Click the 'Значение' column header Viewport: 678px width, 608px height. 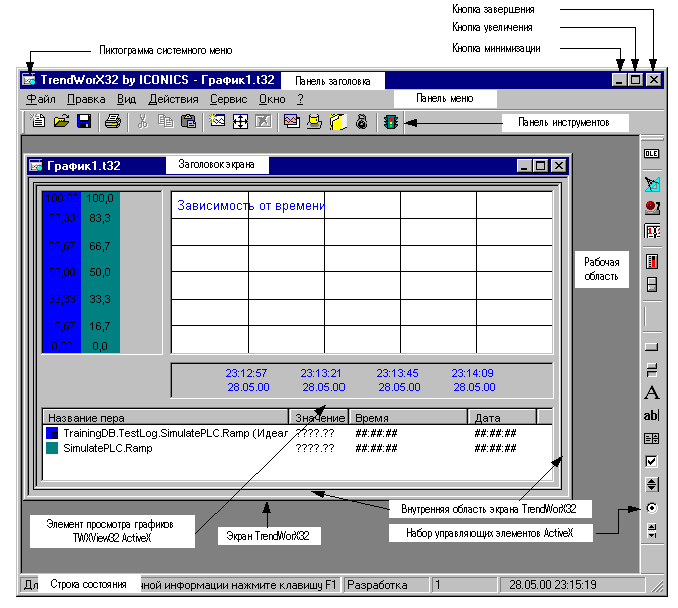[319, 417]
